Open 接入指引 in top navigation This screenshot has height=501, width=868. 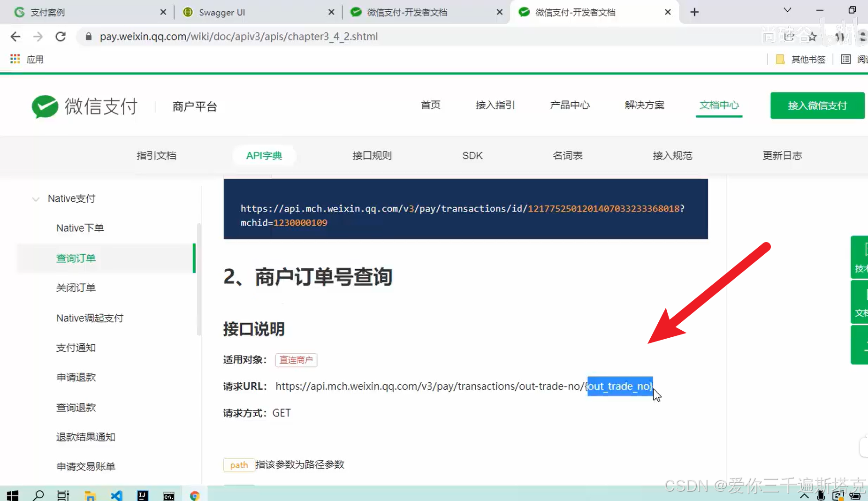tap(495, 105)
